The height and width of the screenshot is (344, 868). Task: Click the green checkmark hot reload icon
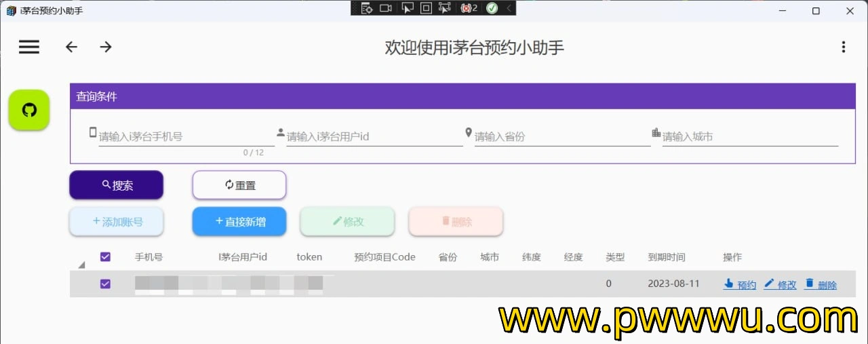tap(492, 8)
